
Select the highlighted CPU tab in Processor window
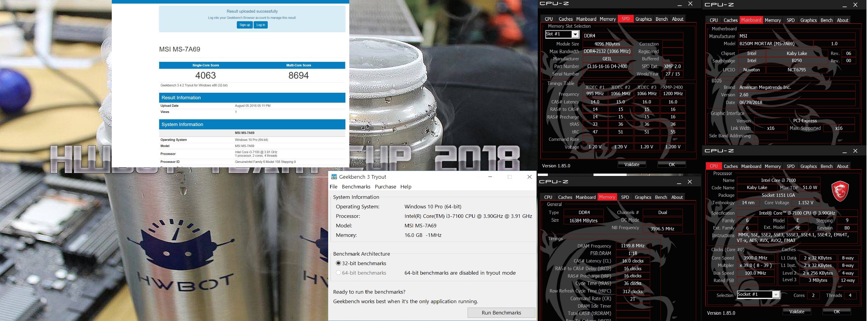click(714, 166)
